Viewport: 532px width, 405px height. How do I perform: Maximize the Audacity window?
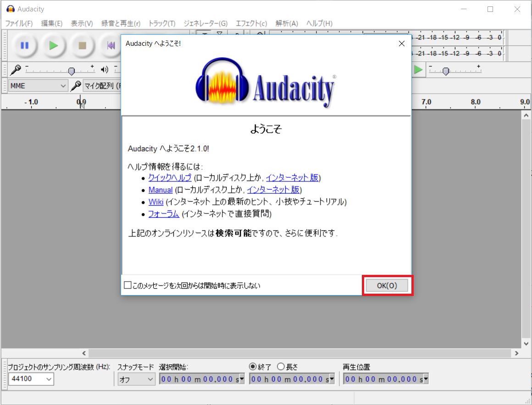490,9
